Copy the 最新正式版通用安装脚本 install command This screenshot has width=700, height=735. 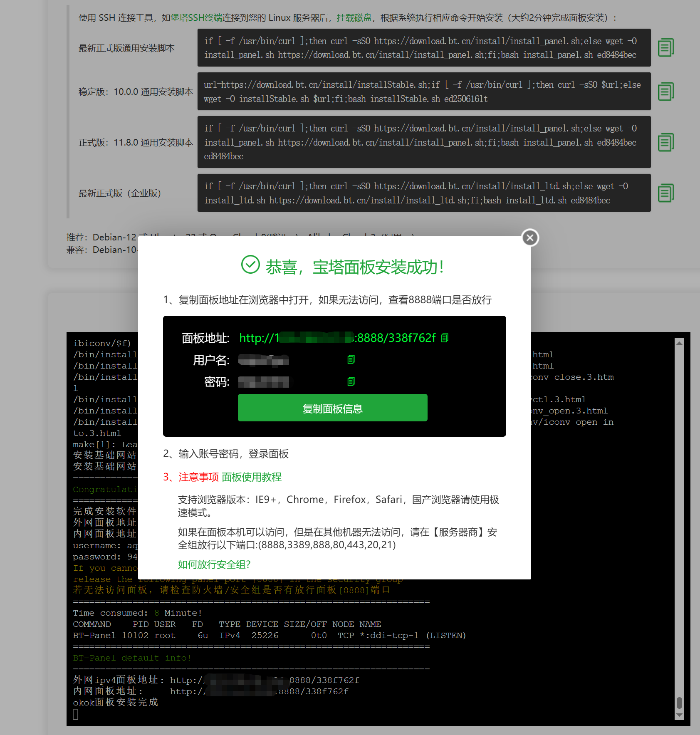(x=666, y=48)
